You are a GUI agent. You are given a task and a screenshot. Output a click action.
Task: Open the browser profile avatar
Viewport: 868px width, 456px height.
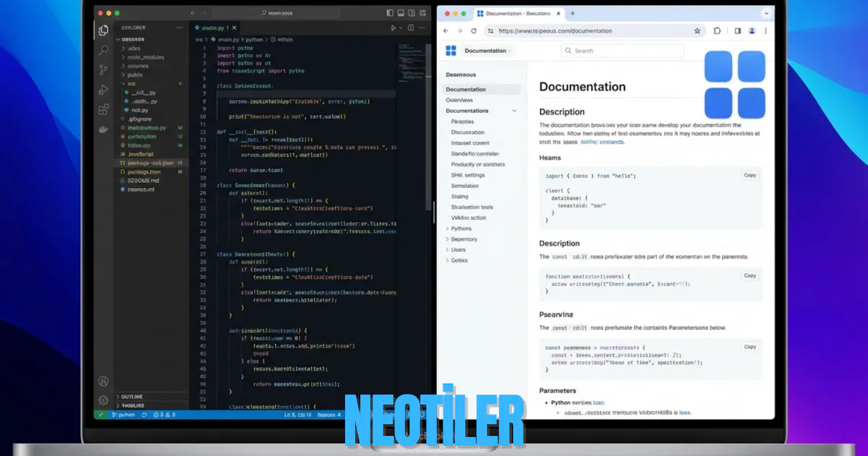(x=752, y=31)
